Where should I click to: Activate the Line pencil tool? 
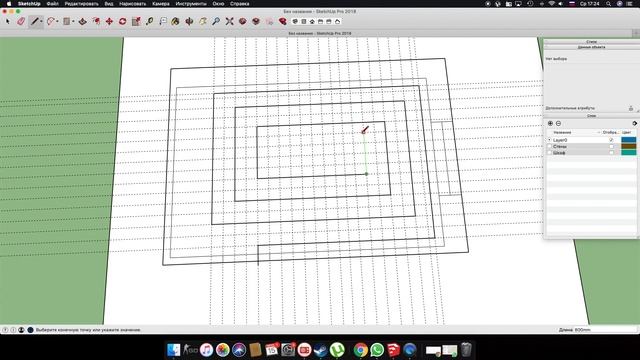click(x=35, y=21)
